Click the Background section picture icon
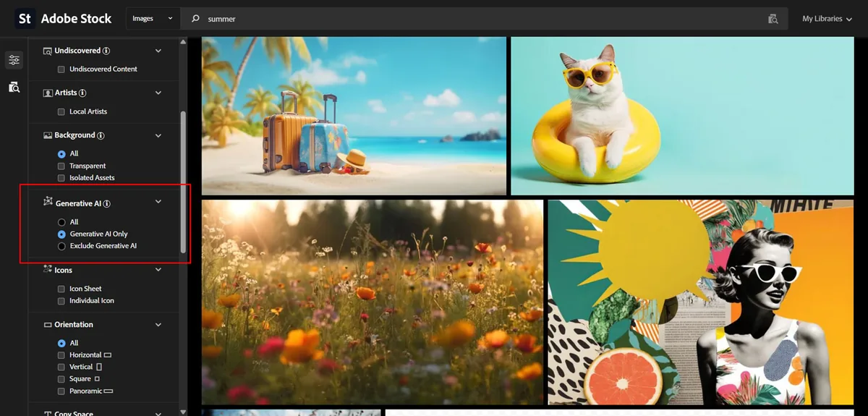The width and height of the screenshot is (868, 416). (48, 135)
